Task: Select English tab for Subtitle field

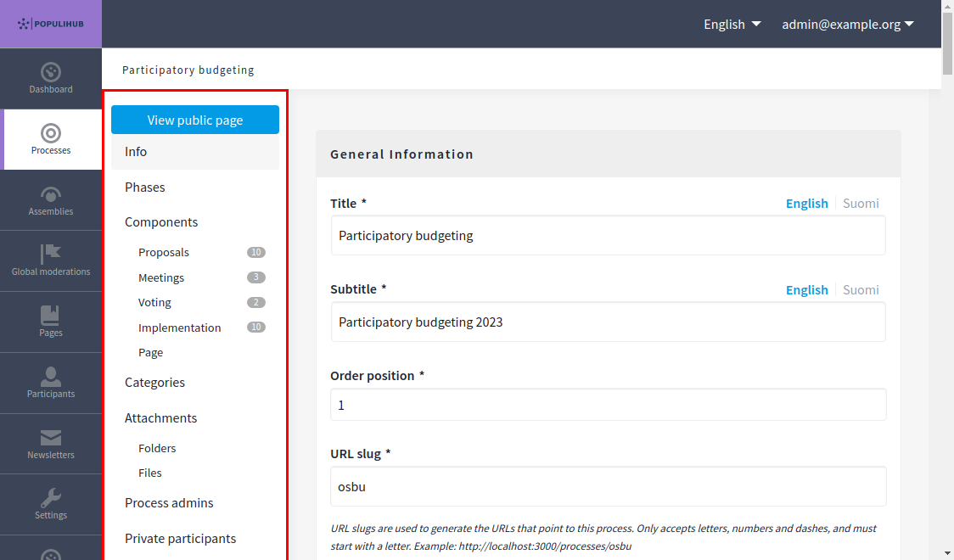Action: pos(806,289)
